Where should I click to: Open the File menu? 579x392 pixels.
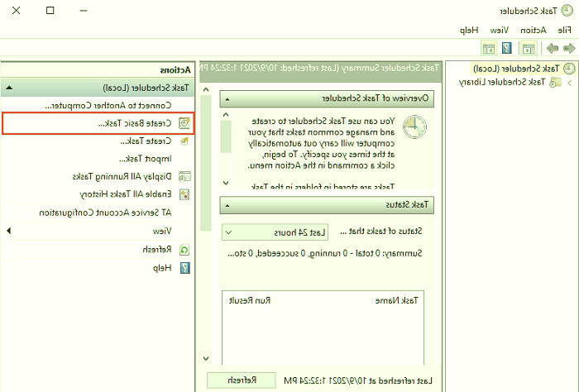click(565, 31)
